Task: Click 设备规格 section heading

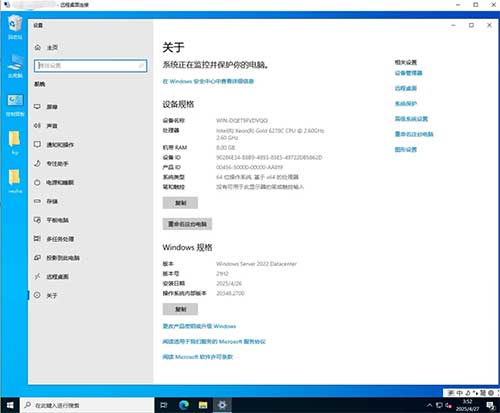Action: (x=178, y=104)
